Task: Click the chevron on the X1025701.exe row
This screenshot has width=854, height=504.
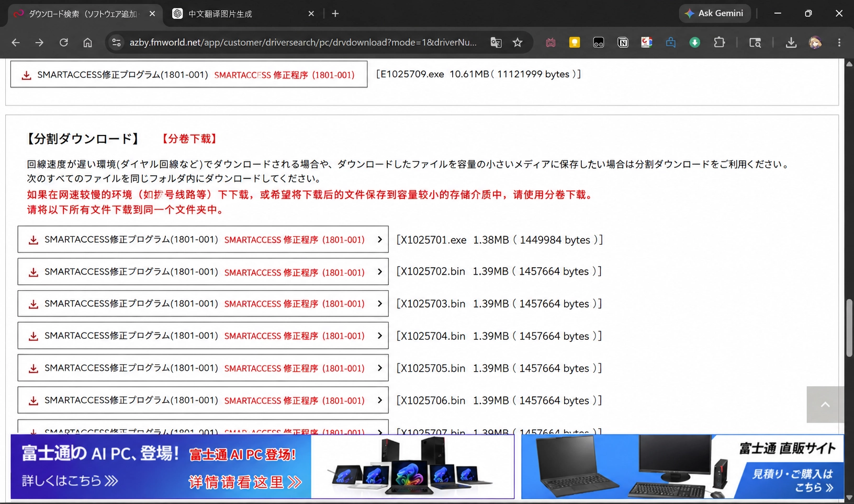Action: 380,239
